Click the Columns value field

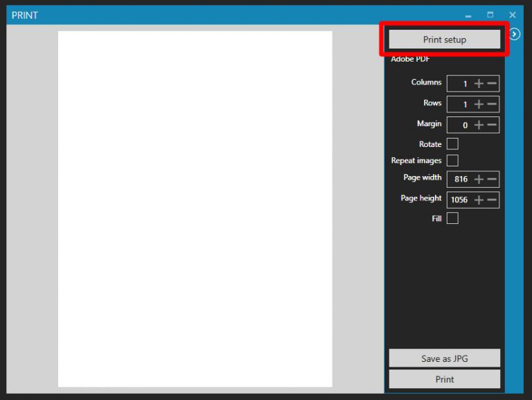pyautogui.click(x=459, y=84)
